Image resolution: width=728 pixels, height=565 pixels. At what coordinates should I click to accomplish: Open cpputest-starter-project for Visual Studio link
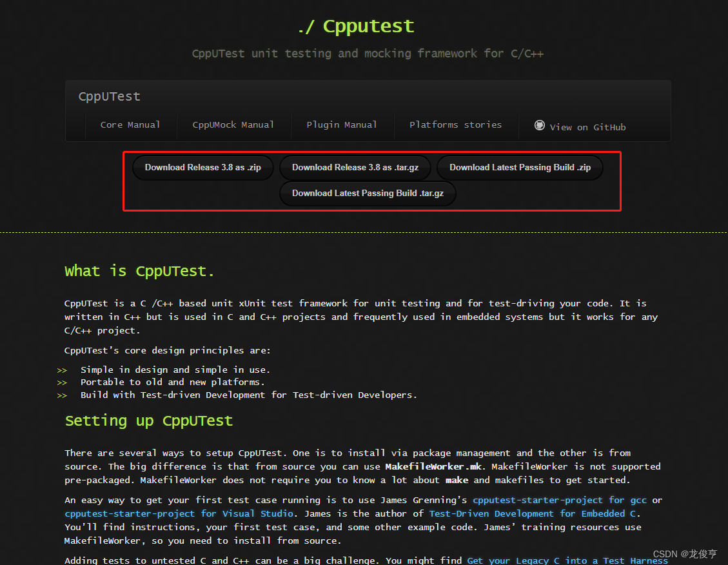pos(179,513)
